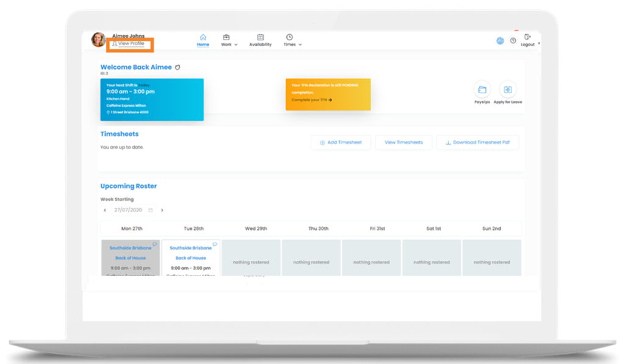Click "You are up to date." text
Image resolution: width=625 pixels, height=364 pixels.
(122, 148)
